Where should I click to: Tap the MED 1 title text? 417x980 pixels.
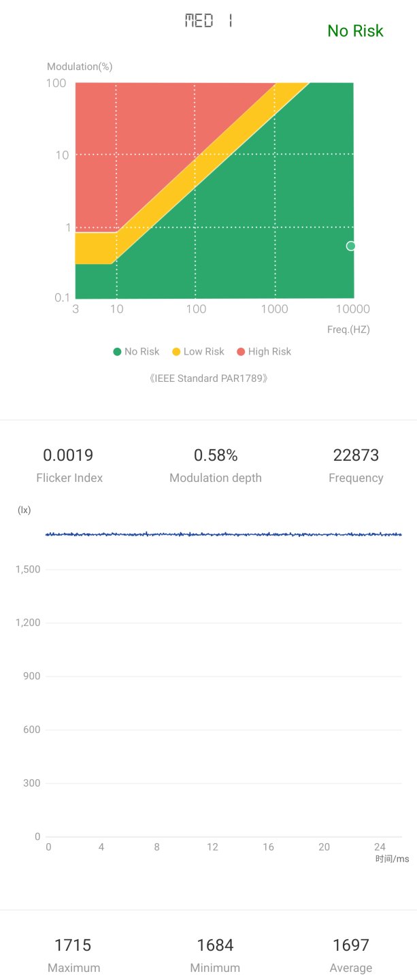pos(209,21)
